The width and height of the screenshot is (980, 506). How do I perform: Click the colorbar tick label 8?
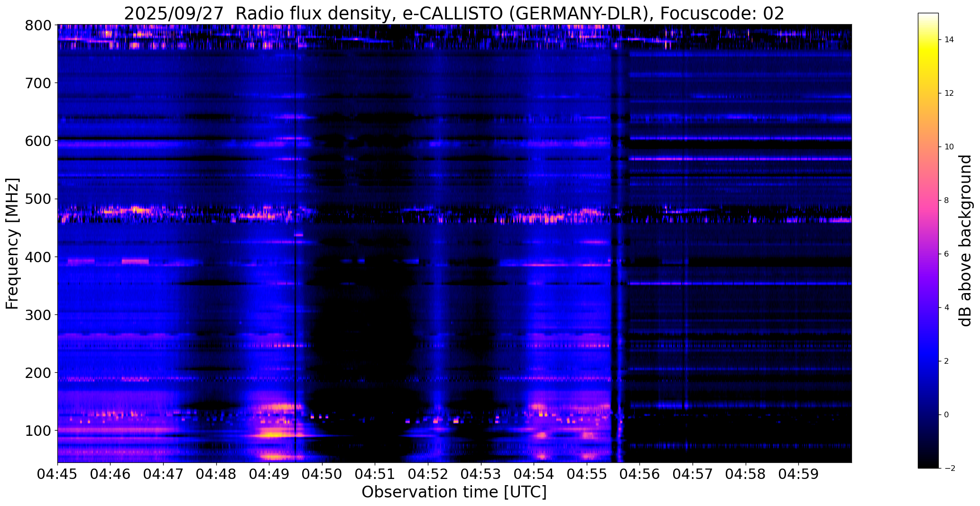(946, 201)
